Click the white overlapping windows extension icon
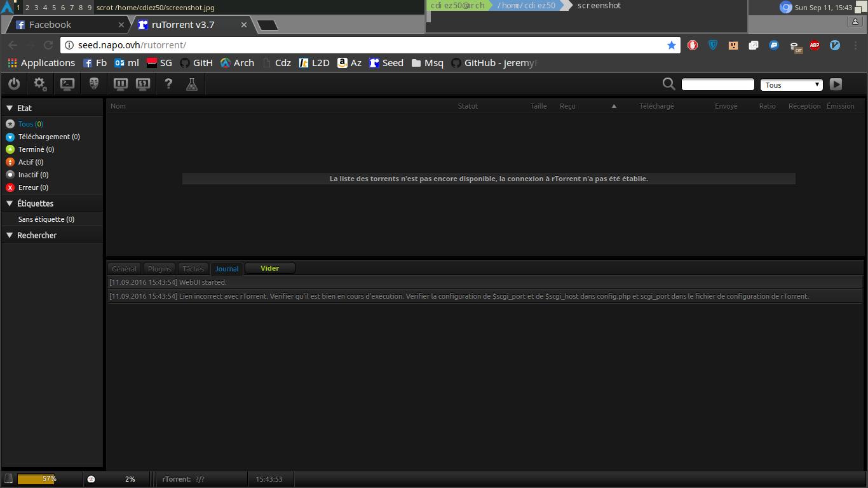This screenshot has width=868, height=488. (754, 45)
